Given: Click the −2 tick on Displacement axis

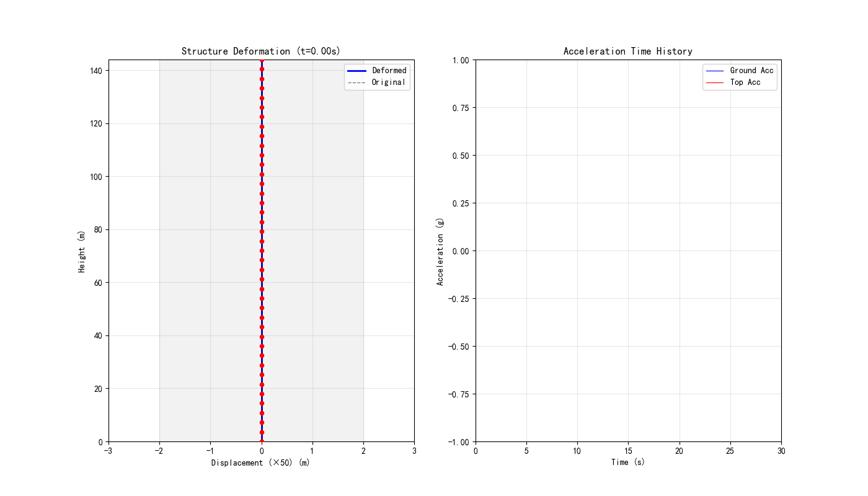Looking at the screenshot, I should click(x=159, y=451).
